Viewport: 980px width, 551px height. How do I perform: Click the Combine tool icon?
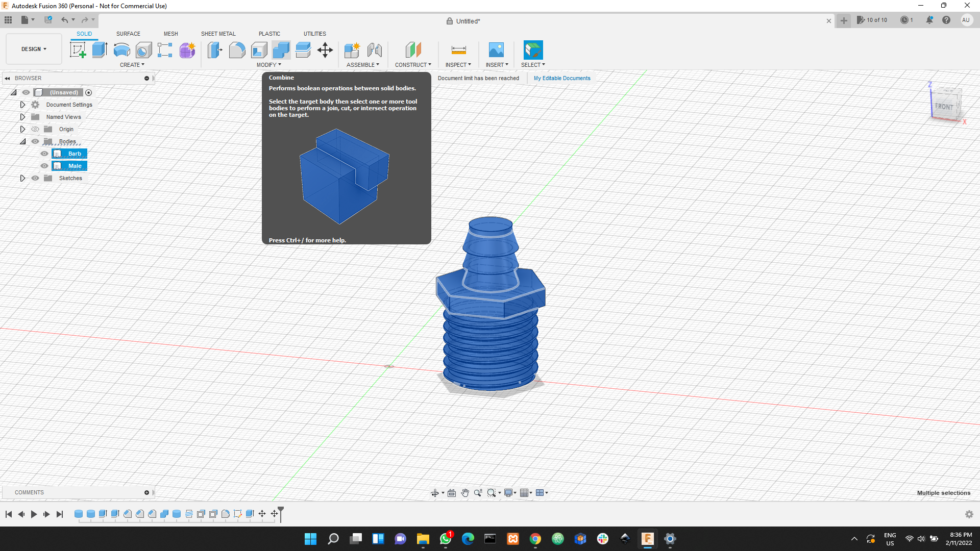click(281, 50)
